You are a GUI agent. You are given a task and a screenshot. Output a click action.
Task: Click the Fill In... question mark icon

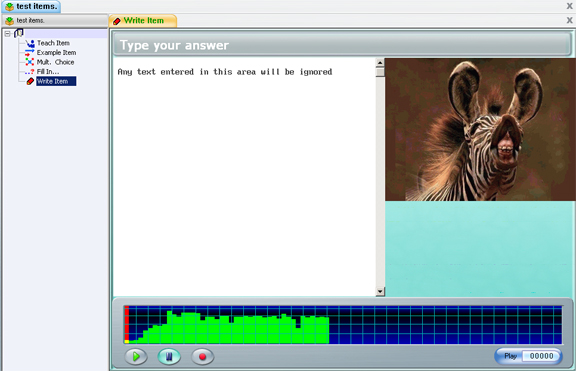click(30, 72)
